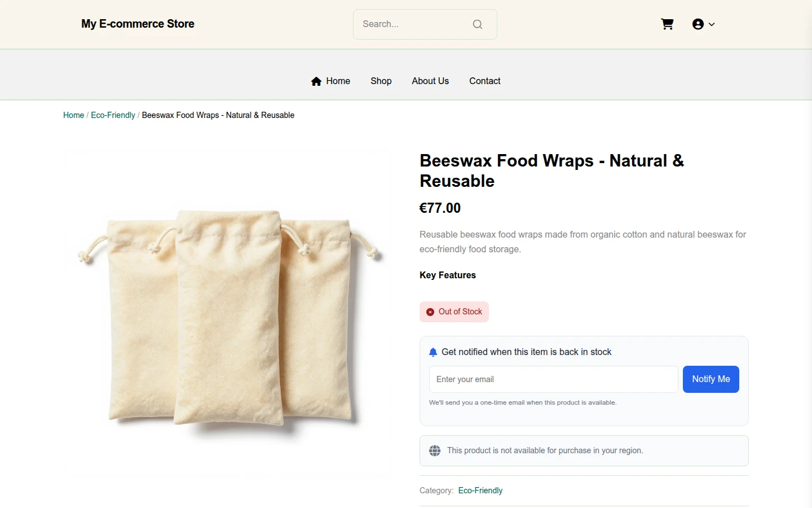Click the Out of Stock badge

tap(454, 312)
